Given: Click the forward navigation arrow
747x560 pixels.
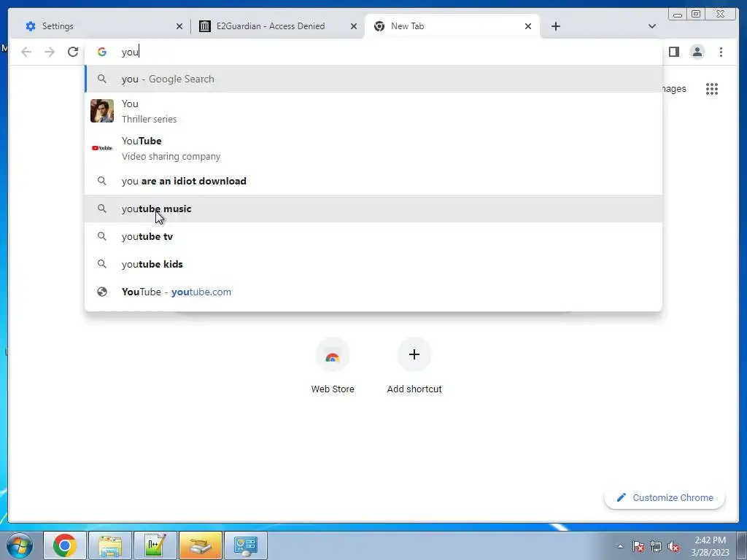Looking at the screenshot, I should [x=50, y=52].
